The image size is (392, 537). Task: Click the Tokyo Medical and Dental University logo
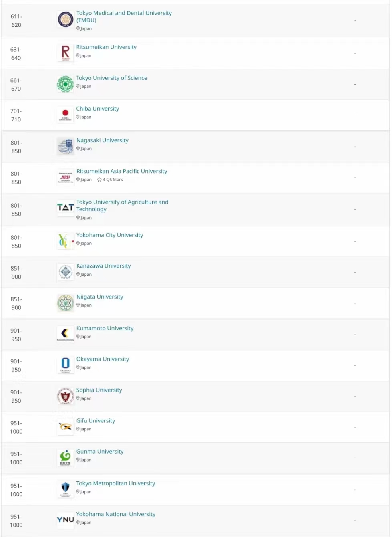[x=65, y=19]
